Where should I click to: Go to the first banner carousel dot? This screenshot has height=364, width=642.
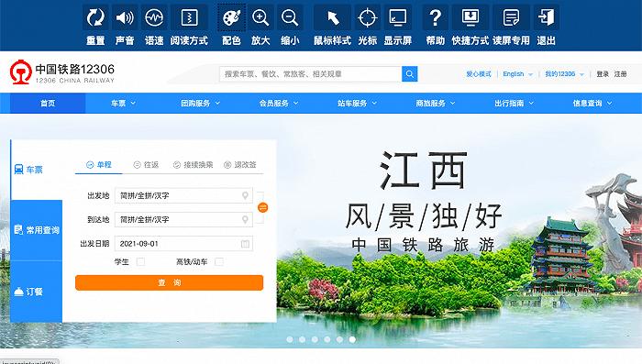pyautogui.click(x=290, y=339)
